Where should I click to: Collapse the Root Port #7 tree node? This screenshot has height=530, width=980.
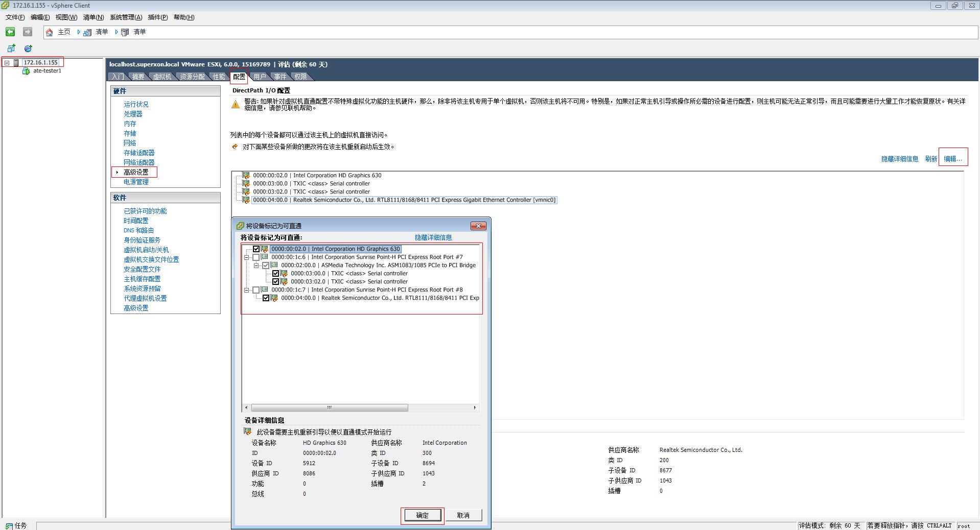click(x=246, y=257)
